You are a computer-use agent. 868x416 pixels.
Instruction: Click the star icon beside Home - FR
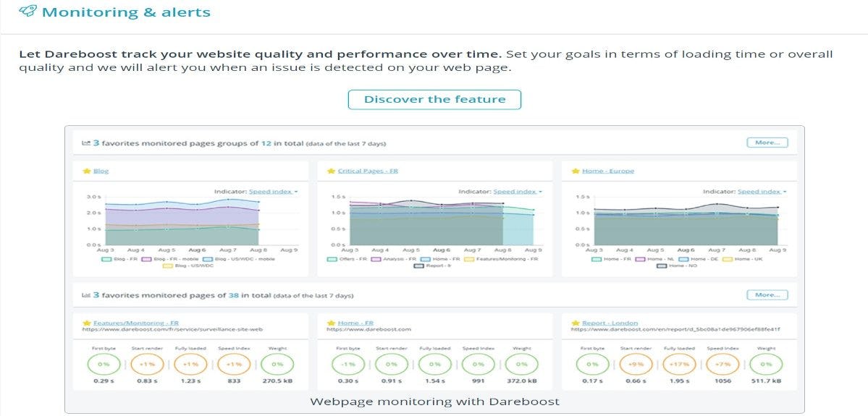click(x=331, y=323)
